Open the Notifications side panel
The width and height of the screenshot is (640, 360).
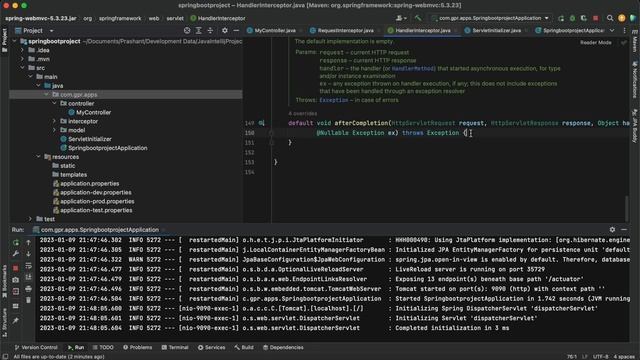click(635, 80)
